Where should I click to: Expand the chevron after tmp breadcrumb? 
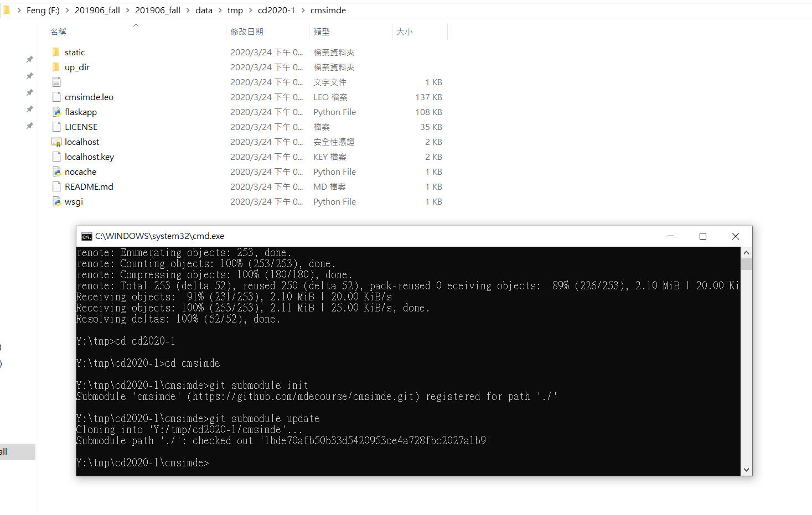point(251,11)
